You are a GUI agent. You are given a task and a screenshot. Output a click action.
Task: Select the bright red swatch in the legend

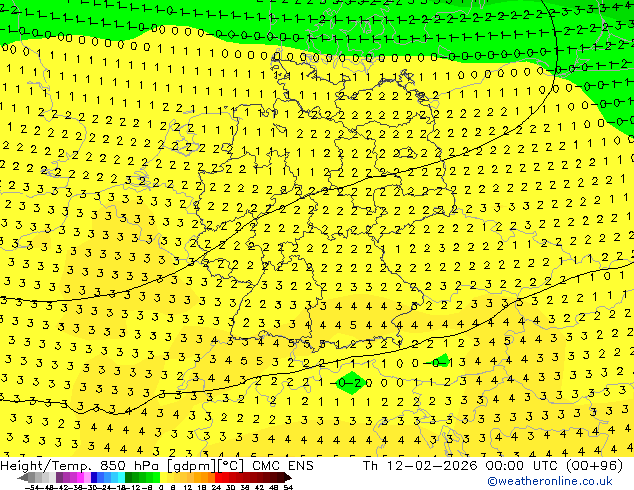point(218,477)
